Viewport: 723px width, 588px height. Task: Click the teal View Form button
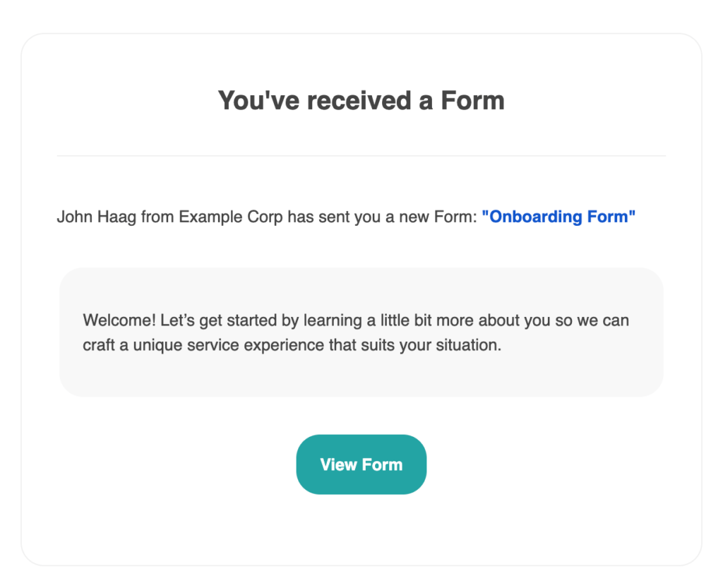click(x=361, y=464)
